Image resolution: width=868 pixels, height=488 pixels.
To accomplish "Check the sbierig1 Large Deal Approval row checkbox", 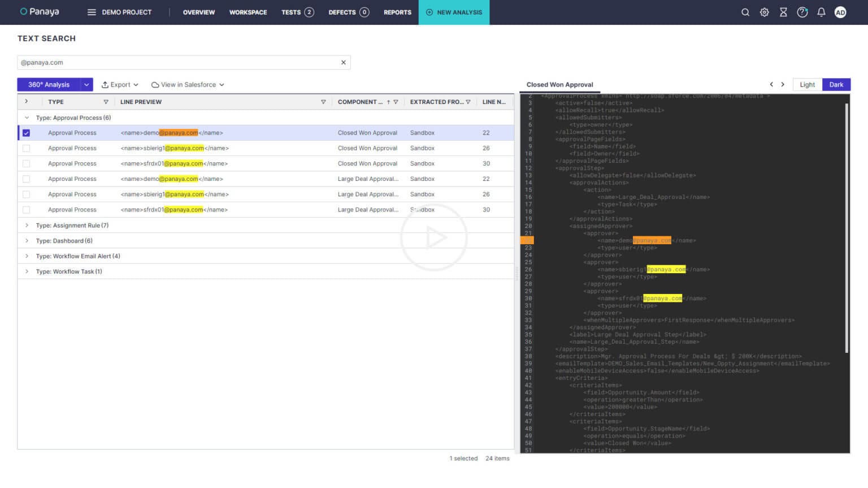I will [x=26, y=194].
